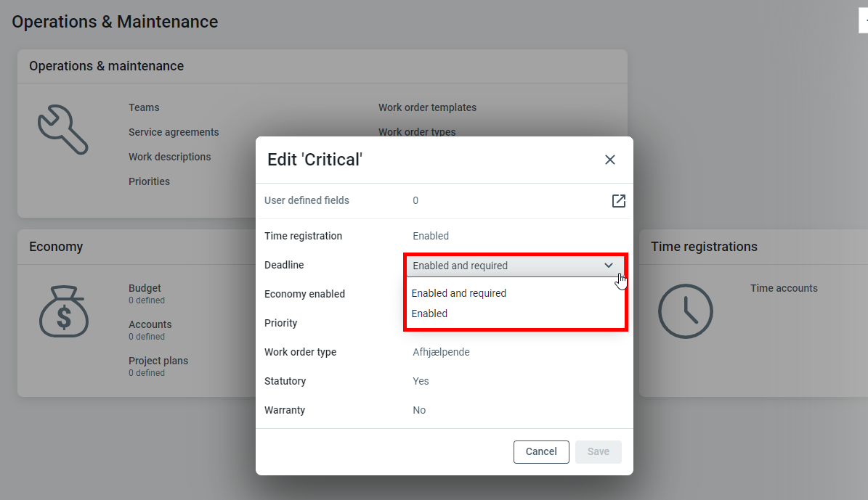868x500 pixels.
Task: Open Work order templates link
Action: tap(427, 107)
